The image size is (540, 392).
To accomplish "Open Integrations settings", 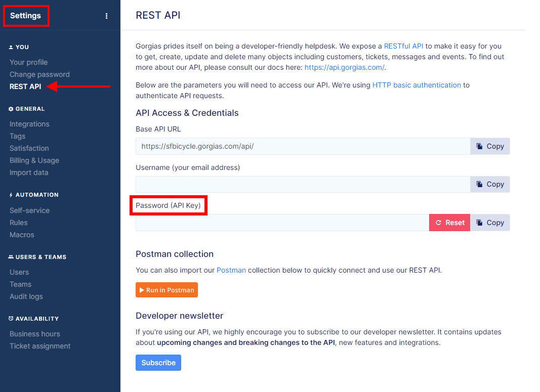I will click(29, 124).
